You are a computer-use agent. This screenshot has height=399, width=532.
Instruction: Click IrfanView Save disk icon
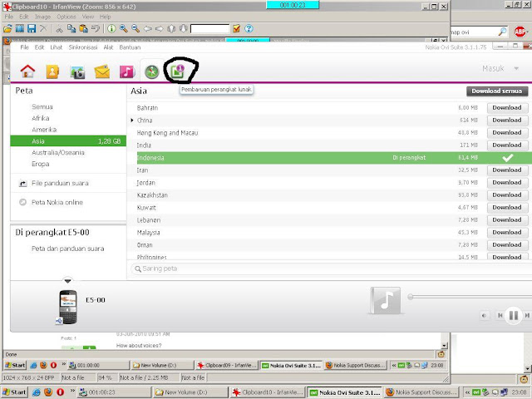[32, 28]
